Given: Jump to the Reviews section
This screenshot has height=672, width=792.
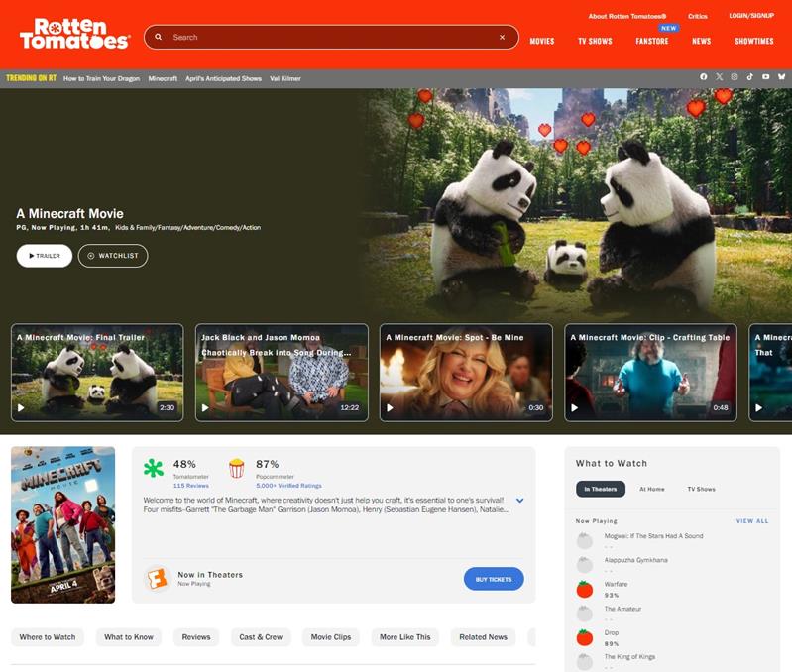Looking at the screenshot, I should point(196,637).
